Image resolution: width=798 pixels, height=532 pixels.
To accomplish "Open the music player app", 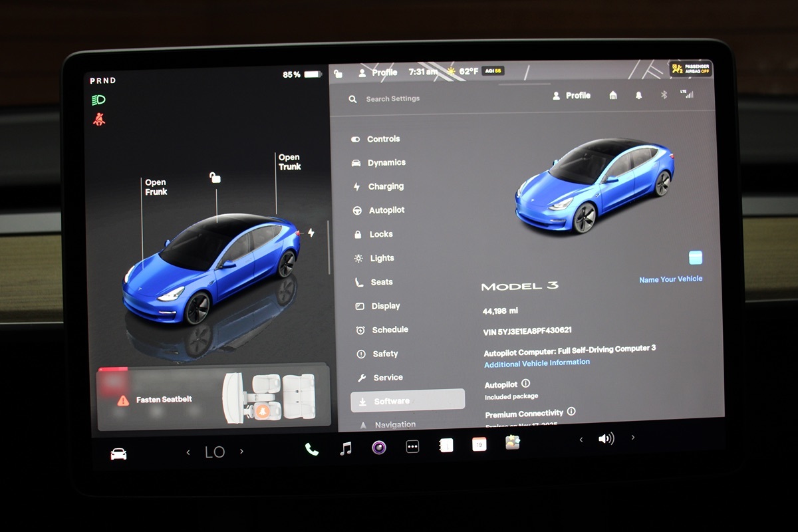I will [346, 448].
